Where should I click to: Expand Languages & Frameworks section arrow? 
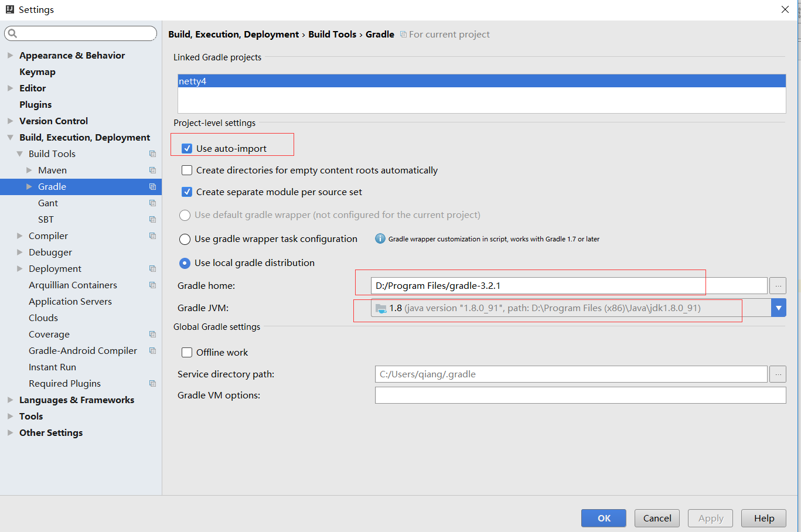(x=10, y=400)
